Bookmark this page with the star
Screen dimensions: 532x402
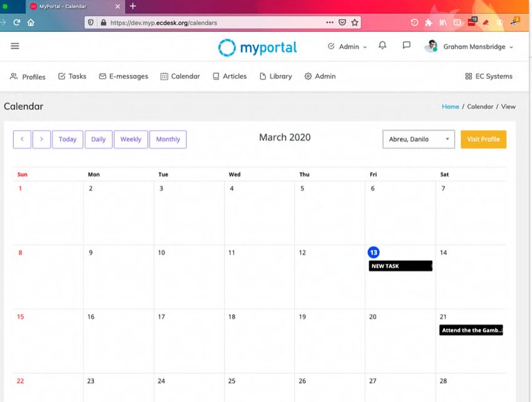[355, 23]
